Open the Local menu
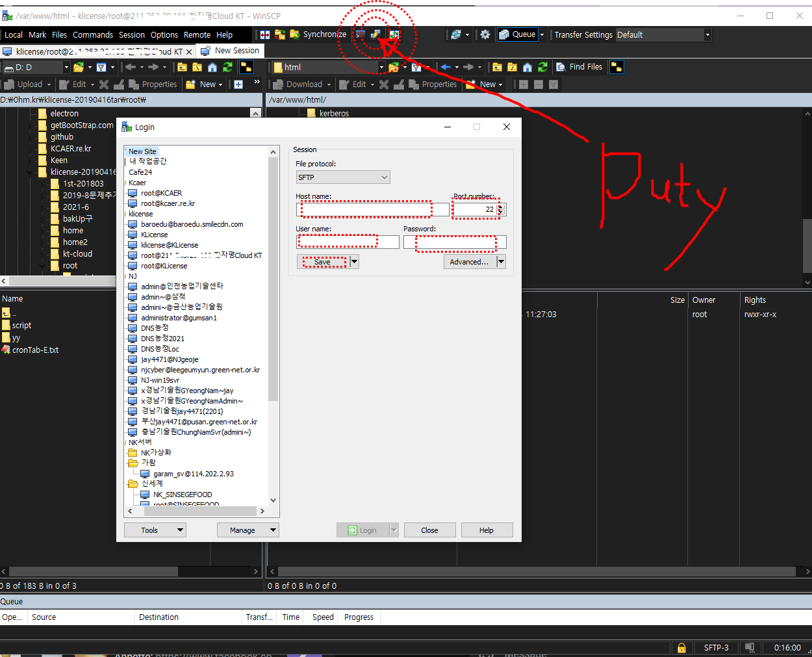This screenshot has width=812, height=657. [14, 35]
